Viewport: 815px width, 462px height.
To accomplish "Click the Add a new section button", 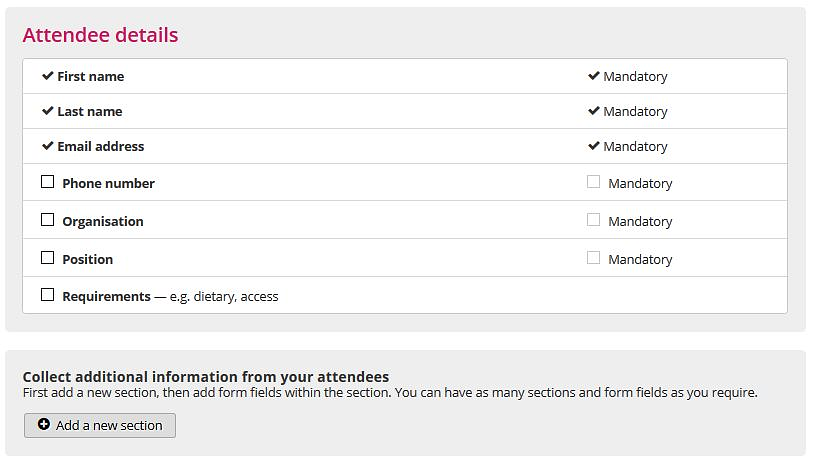I will point(100,425).
